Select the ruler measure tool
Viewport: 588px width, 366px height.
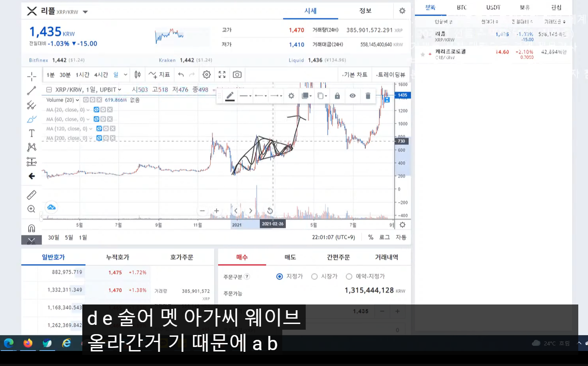point(31,195)
